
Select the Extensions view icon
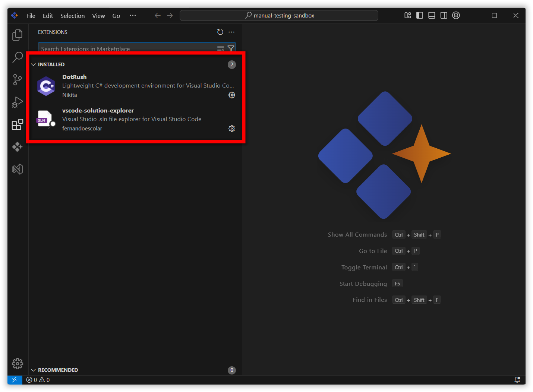pyautogui.click(x=18, y=124)
